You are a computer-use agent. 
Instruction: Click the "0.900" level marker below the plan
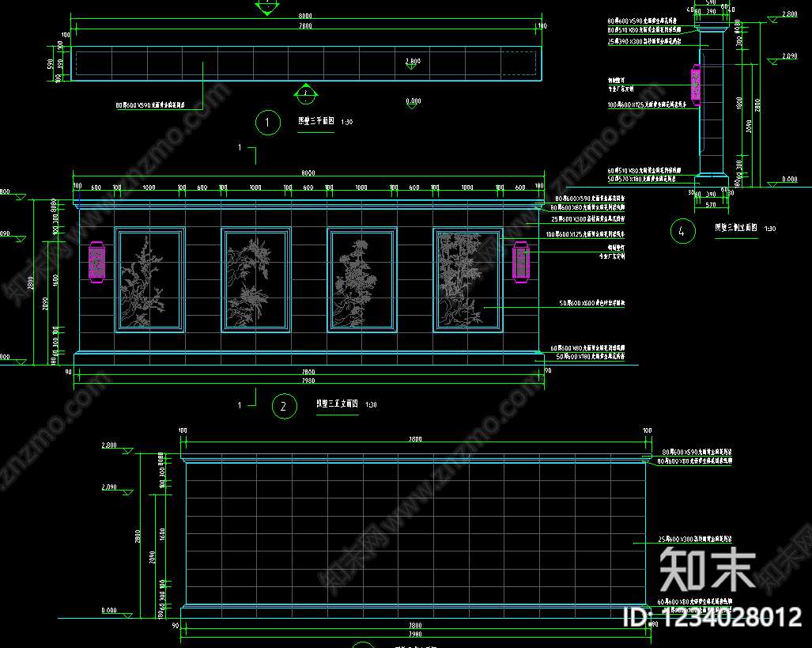click(x=414, y=103)
